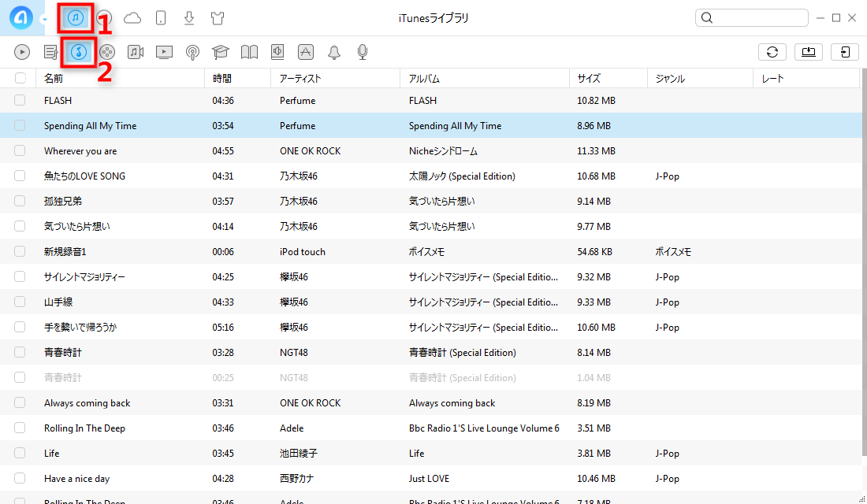
Task: Open the Apps category icon
Action: pyautogui.click(x=306, y=52)
